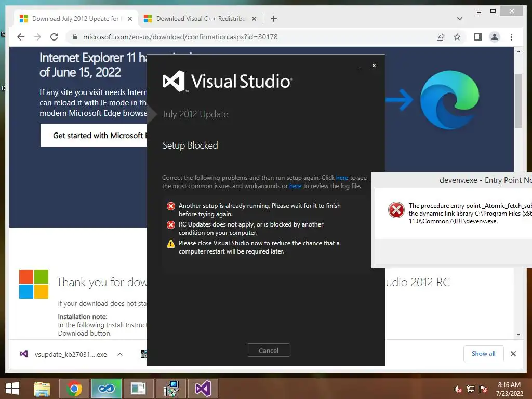Viewport: 532px width, 399px height.
Task: Click the network tray icon
Action: click(471, 389)
